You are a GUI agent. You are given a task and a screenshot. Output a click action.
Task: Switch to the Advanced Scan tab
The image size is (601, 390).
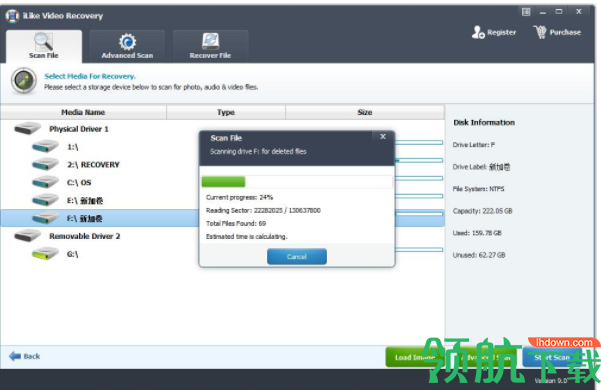point(127,46)
